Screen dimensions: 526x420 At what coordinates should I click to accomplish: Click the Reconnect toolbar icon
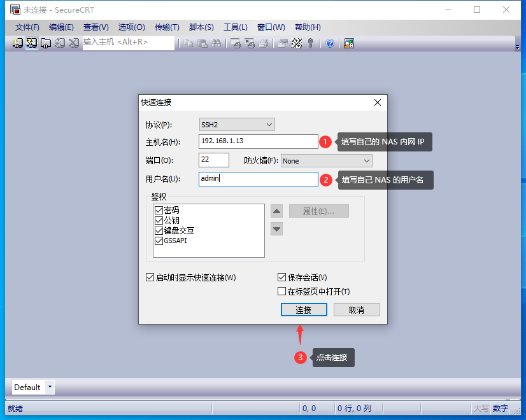coord(60,43)
